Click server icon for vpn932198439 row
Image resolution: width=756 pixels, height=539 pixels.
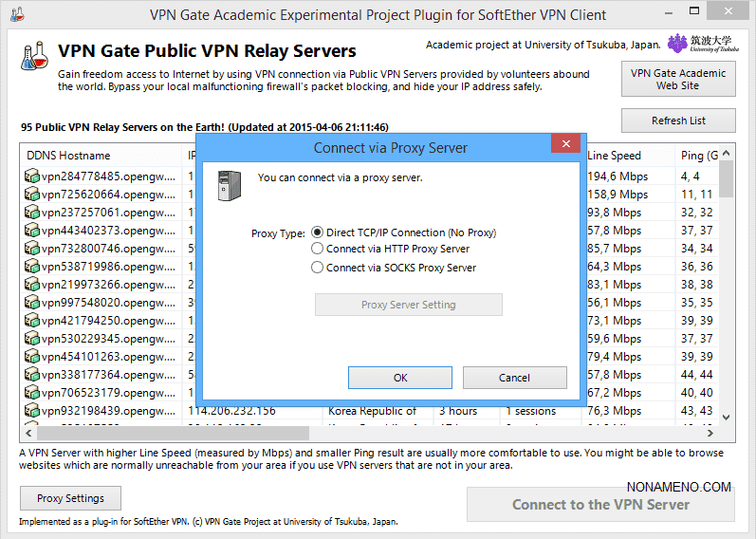(x=32, y=411)
